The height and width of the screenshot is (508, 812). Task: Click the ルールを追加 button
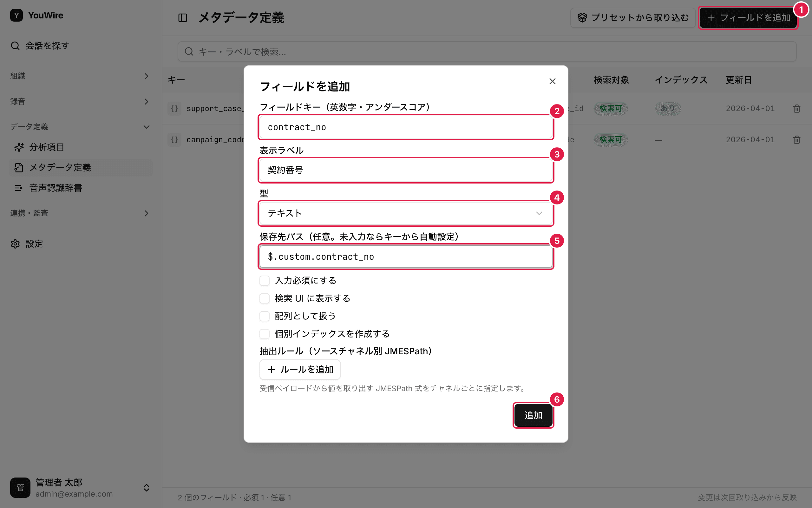(300, 370)
